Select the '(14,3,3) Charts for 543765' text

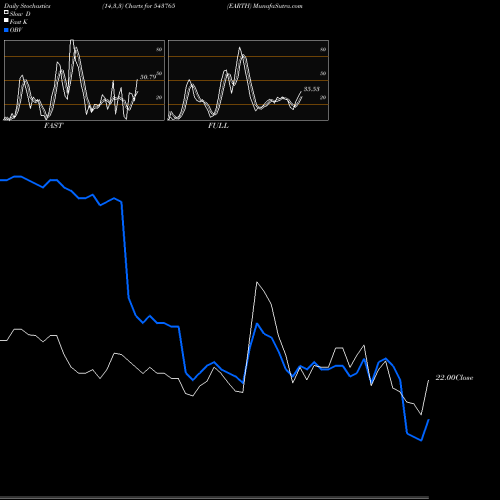click(x=138, y=6)
